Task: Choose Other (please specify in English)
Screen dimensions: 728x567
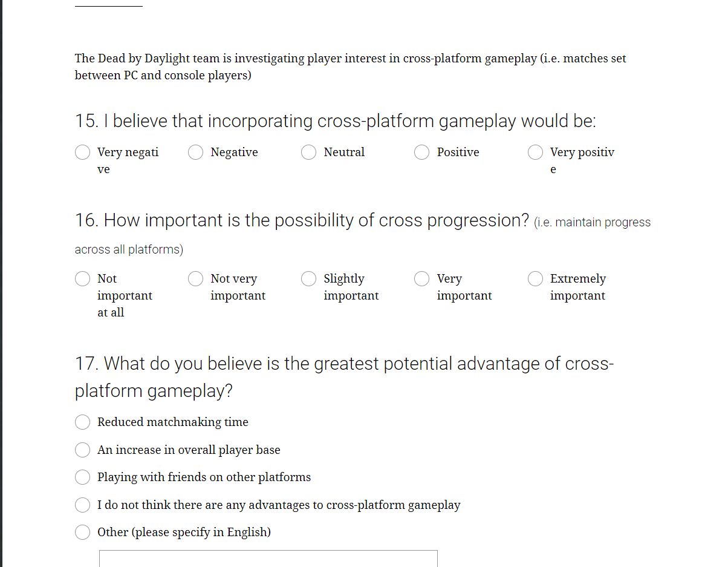Action: pyautogui.click(x=83, y=532)
